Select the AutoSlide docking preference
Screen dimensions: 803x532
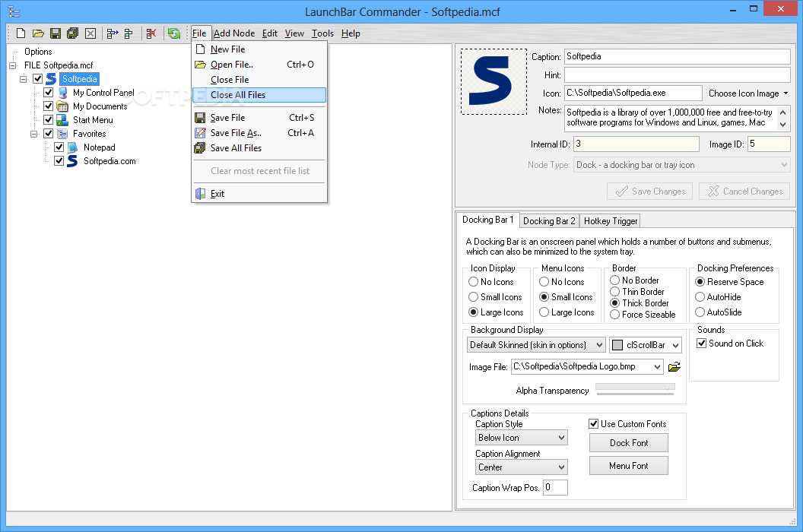[x=700, y=312]
